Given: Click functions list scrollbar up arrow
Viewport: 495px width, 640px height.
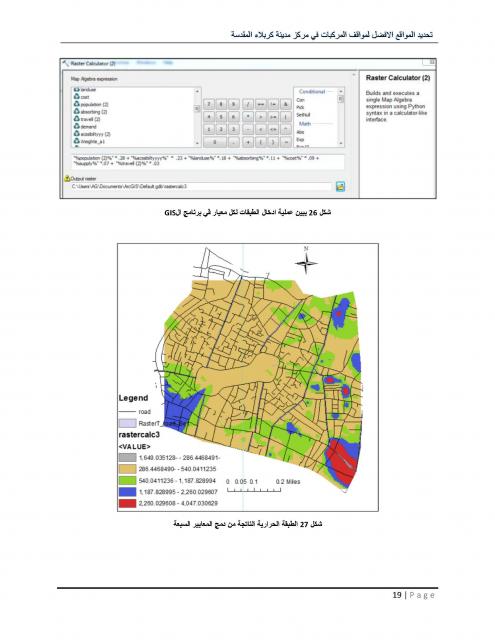Looking at the screenshot, I should tap(341, 91).
